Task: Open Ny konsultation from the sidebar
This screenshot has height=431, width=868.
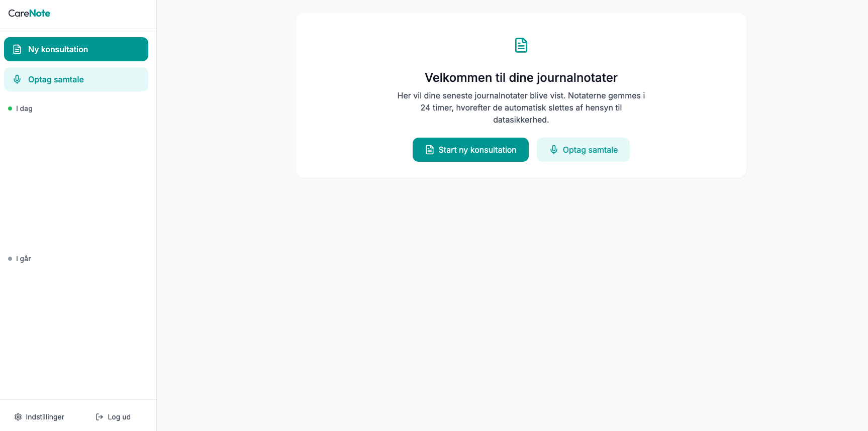Action: coord(76,49)
